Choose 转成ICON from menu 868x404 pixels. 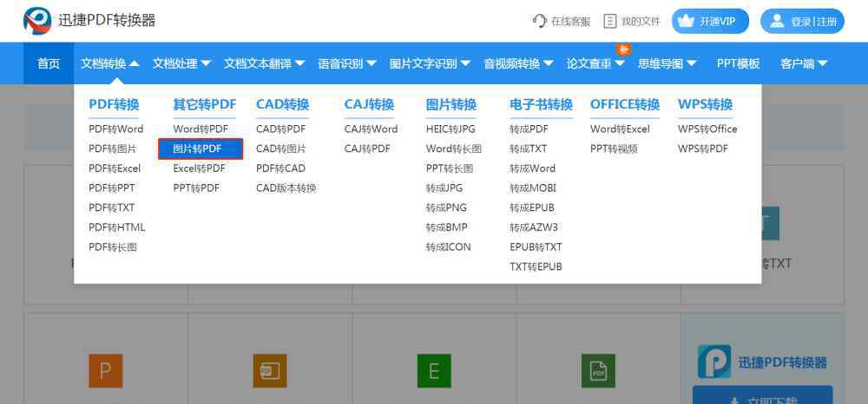coord(449,247)
